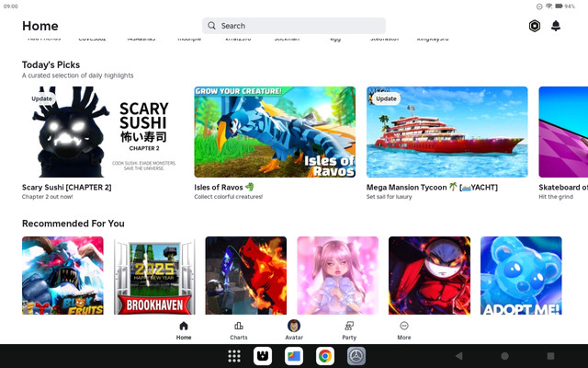This screenshot has width=588, height=368.
Task: Click 'A curated selection of daily highlights'
Action: [x=77, y=75]
